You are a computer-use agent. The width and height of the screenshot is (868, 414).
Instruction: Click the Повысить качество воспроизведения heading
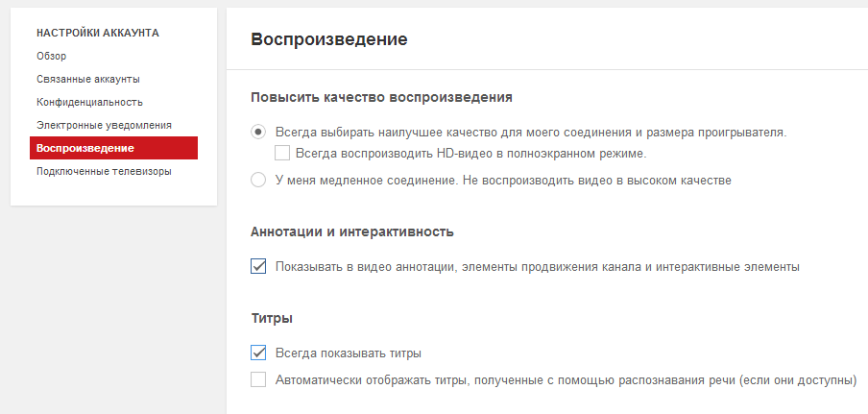tap(381, 97)
